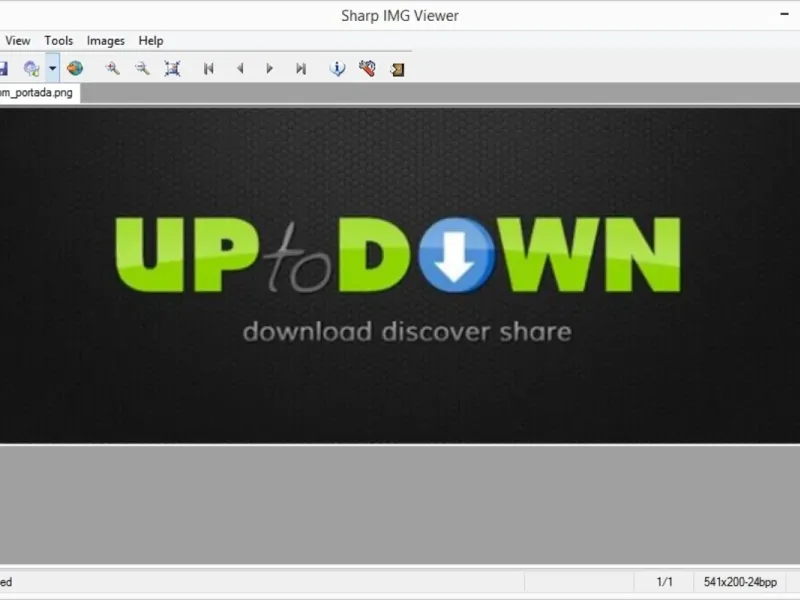
Task: Minimize the Sharp IMG Viewer window
Action: pos(785,14)
